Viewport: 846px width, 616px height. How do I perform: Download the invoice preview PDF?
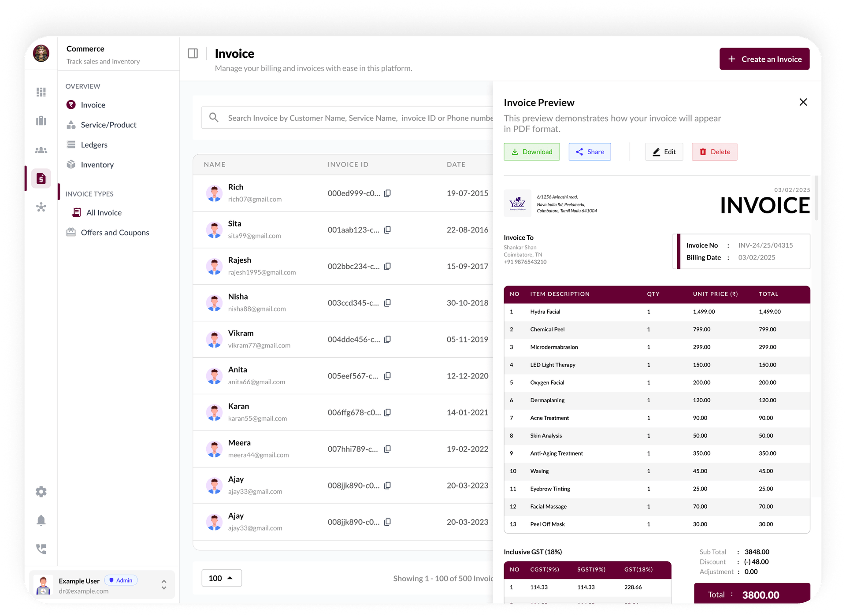tap(531, 152)
